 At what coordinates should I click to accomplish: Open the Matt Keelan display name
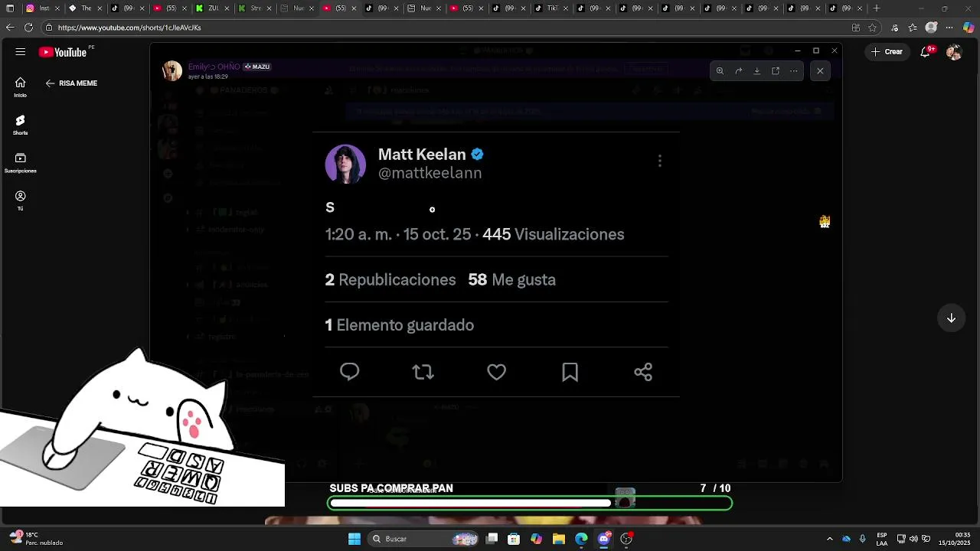click(x=422, y=154)
